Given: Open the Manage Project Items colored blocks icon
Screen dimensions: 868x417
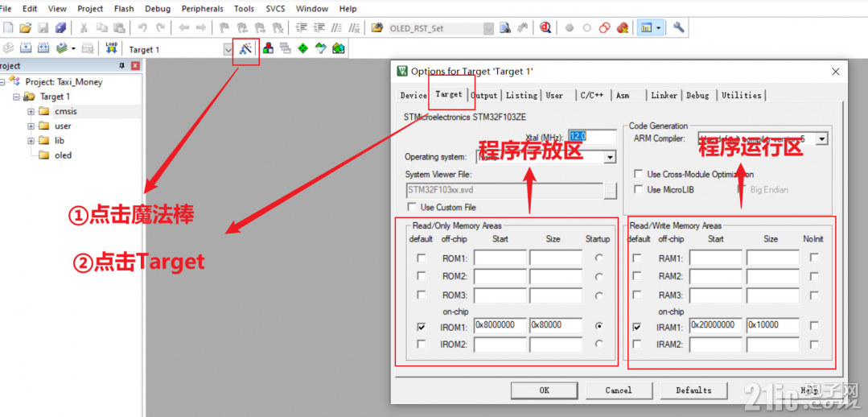Looking at the screenshot, I should [269, 49].
